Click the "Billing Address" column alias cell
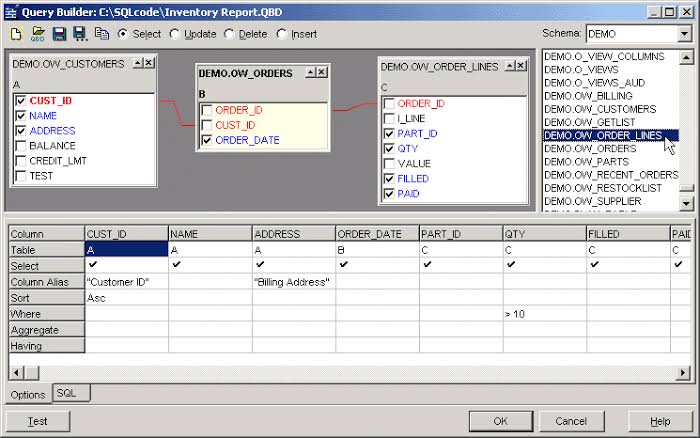Screen dimensions: 700x438 294,282
